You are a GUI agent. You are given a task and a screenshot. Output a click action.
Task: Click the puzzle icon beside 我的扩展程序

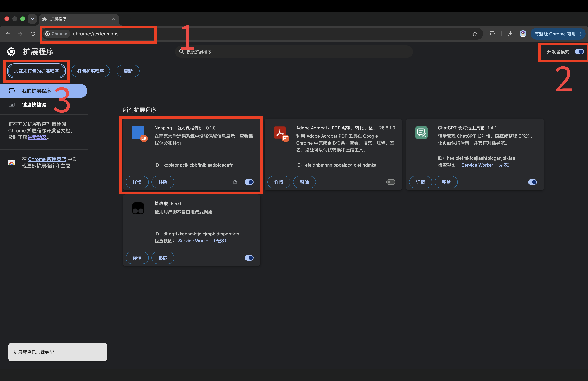coord(12,91)
